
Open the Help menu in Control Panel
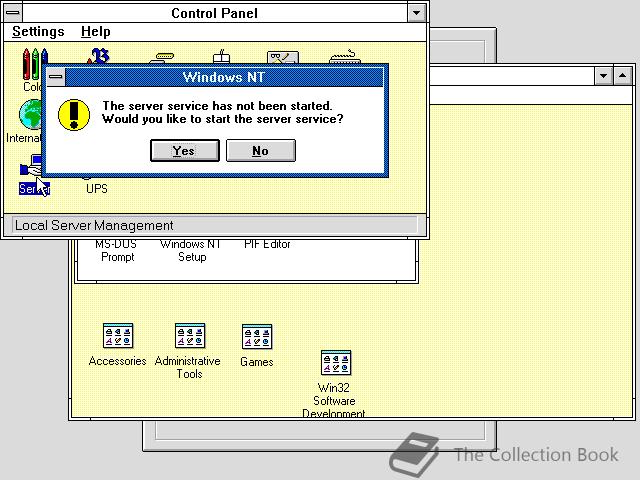coord(96,32)
